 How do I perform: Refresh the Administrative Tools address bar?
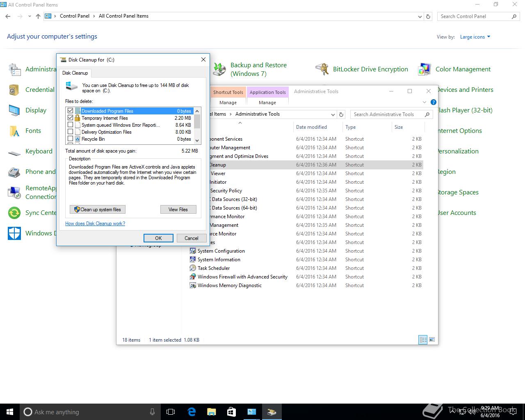coord(341,114)
